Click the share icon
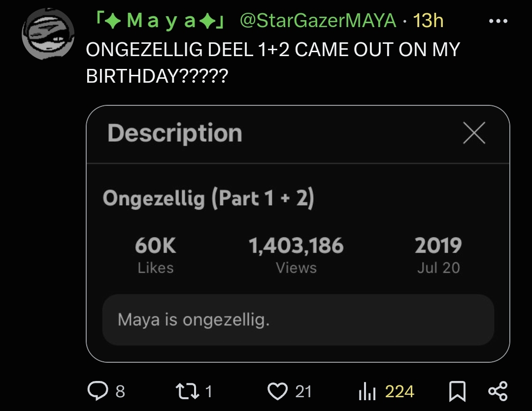 point(497,391)
